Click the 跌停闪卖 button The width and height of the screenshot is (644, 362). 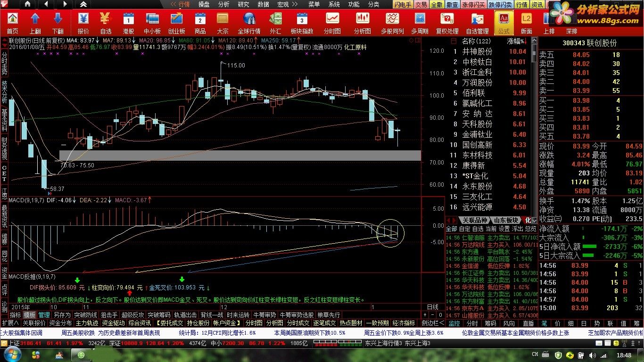(x=500, y=4)
